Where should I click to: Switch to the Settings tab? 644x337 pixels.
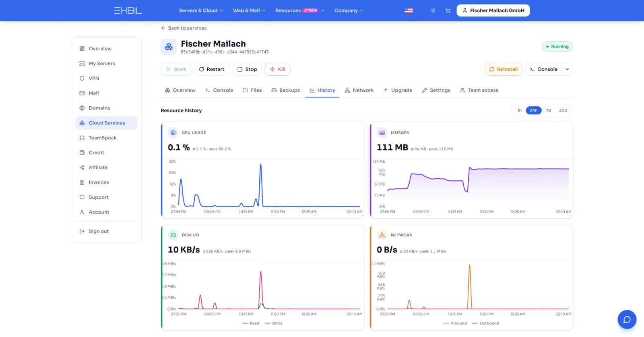pyautogui.click(x=436, y=90)
